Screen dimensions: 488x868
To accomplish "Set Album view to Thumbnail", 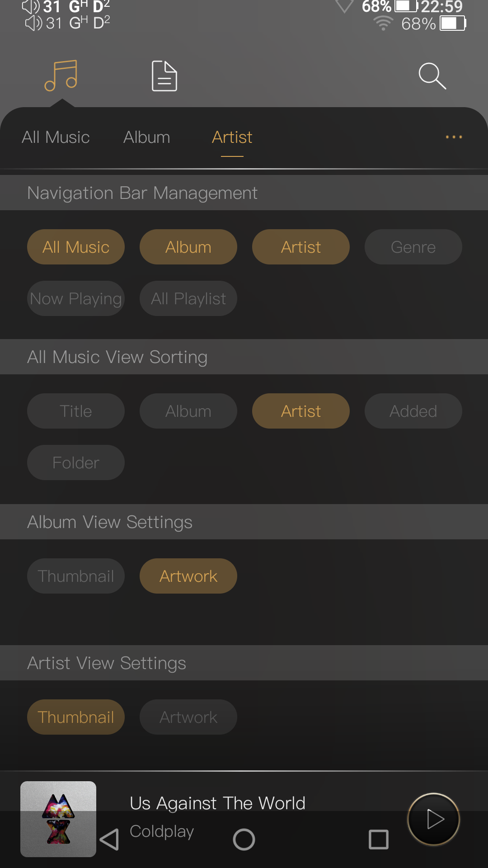I will pos(76,576).
